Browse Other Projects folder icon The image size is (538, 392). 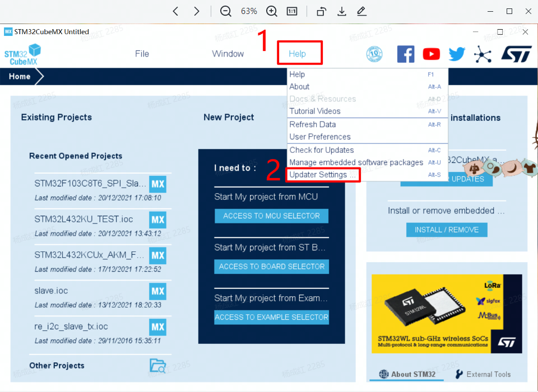[x=158, y=366]
